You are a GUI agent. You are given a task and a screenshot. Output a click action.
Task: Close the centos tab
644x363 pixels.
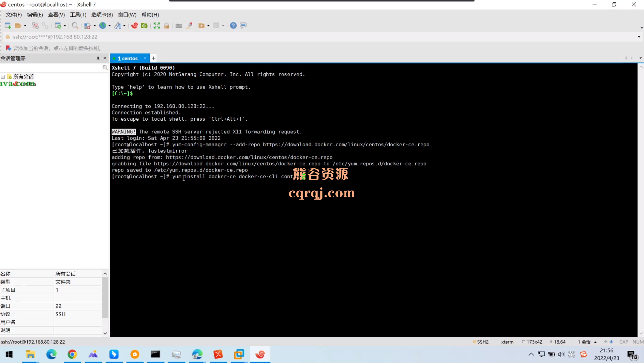click(x=145, y=58)
